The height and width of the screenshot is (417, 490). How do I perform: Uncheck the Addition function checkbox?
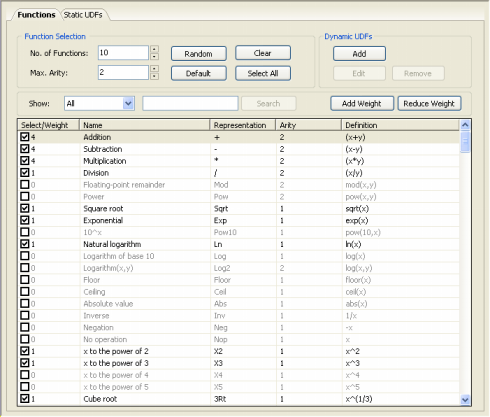(25, 137)
